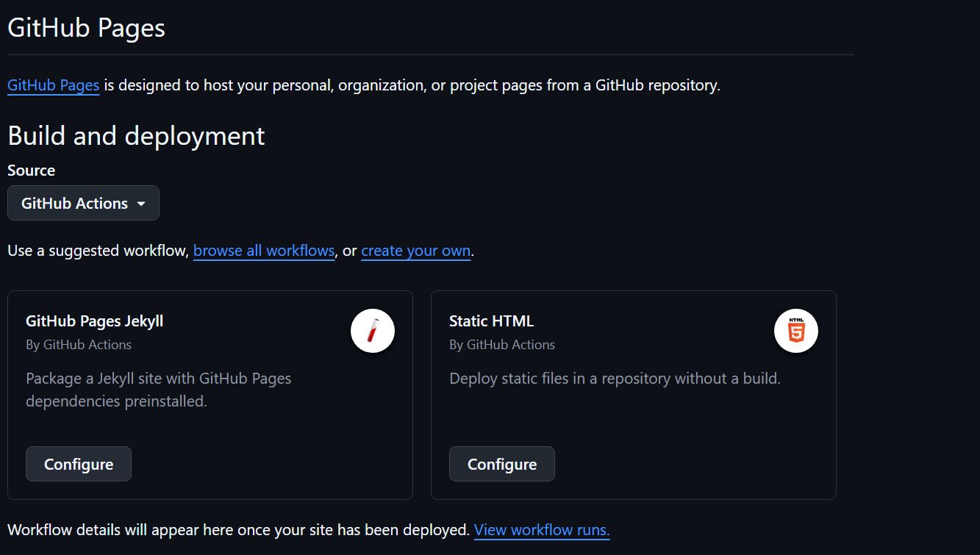Click the HTML5 logo icon
980x555 pixels.
tap(796, 331)
